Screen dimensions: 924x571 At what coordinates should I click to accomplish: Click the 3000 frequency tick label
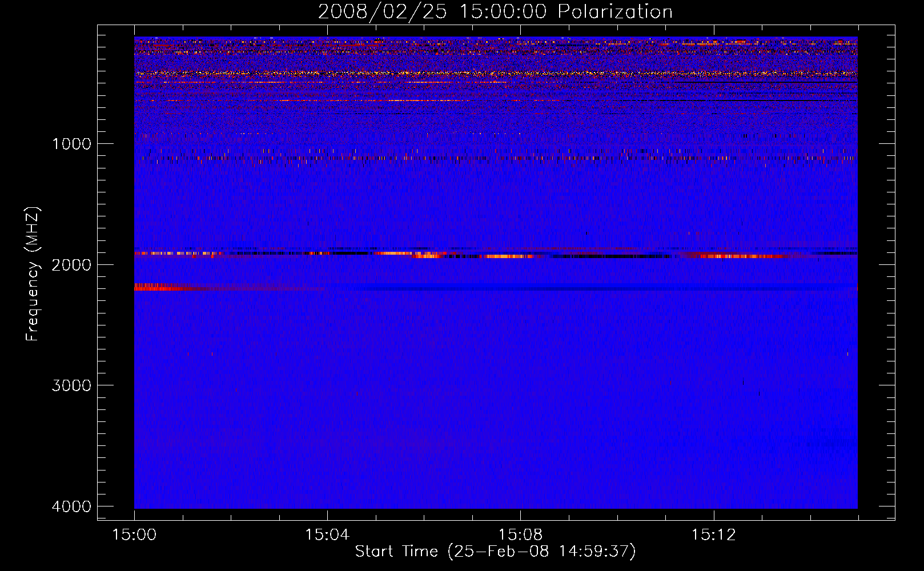(71, 385)
